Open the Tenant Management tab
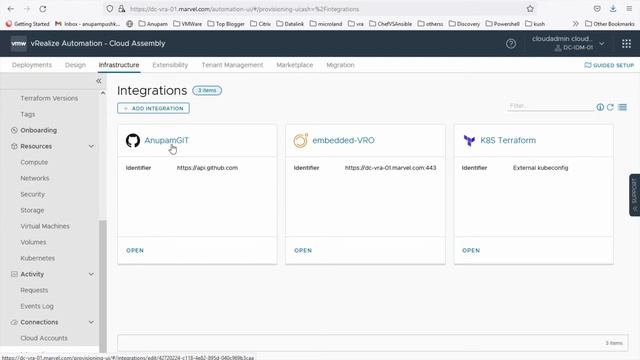Image resolution: width=640 pixels, height=360 pixels. point(232,65)
